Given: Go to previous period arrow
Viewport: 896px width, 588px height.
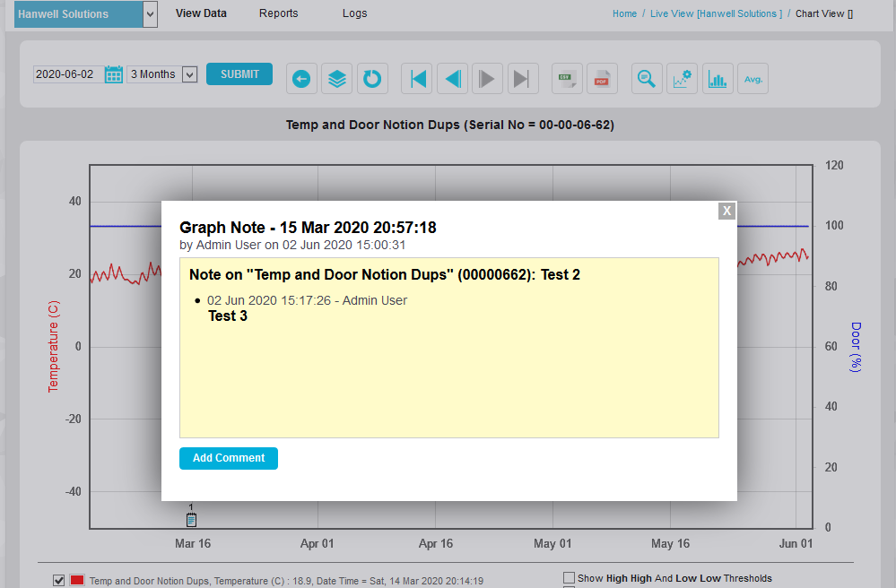Looking at the screenshot, I should [452, 79].
